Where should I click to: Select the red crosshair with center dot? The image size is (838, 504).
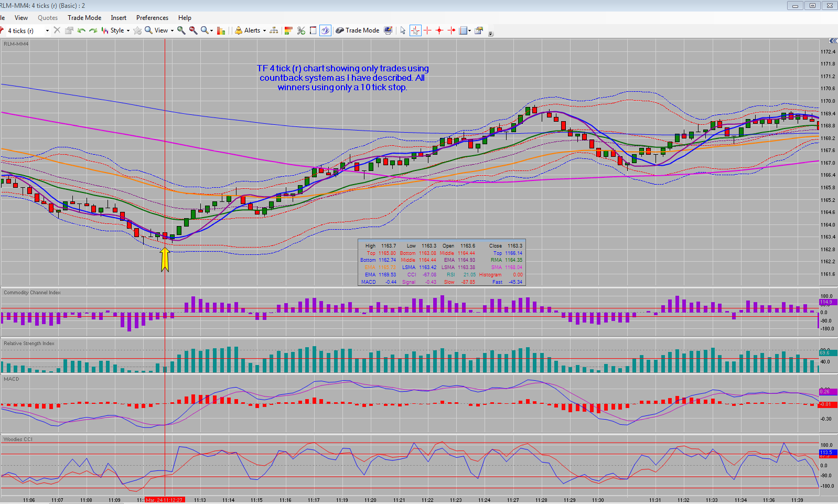pos(439,30)
